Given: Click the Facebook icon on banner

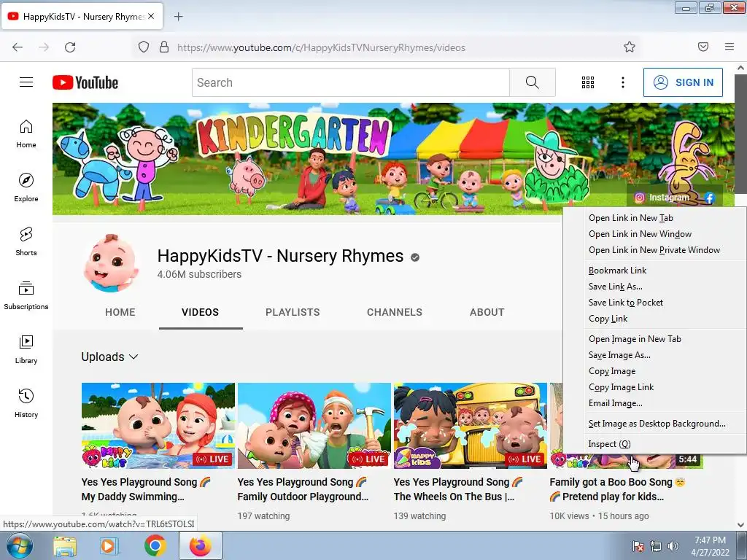Looking at the screenshot, I should pos(709,198).
